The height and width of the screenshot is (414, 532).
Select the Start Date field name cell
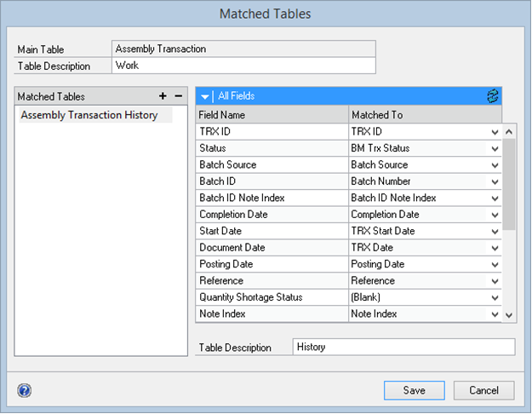pyautogui.click(x=272, y=231)
